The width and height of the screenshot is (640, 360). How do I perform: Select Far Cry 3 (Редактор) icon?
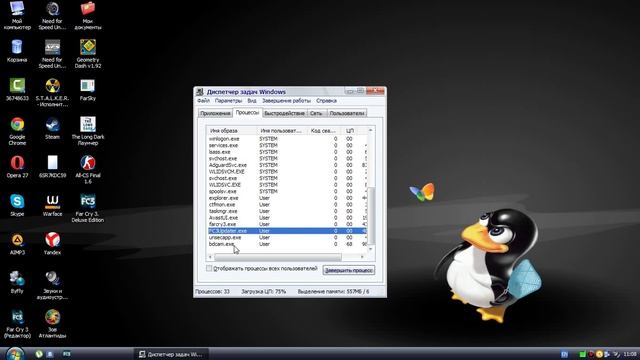pos(17,324)
